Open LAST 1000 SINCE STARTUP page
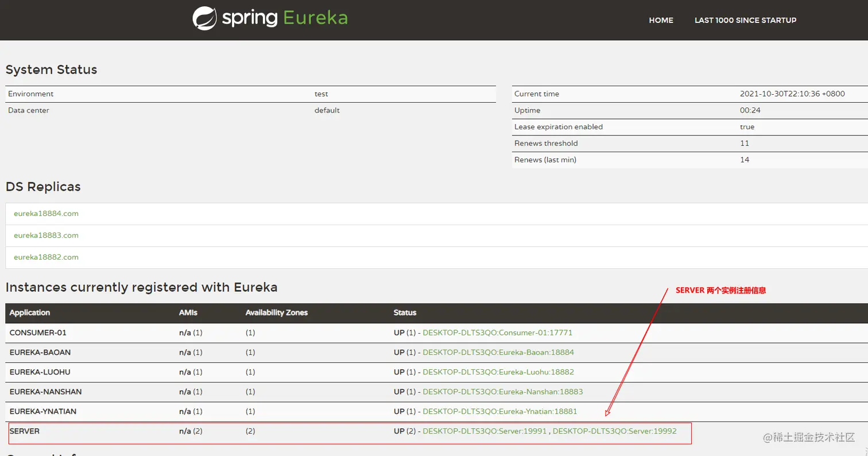 click(x=745, y=20)
